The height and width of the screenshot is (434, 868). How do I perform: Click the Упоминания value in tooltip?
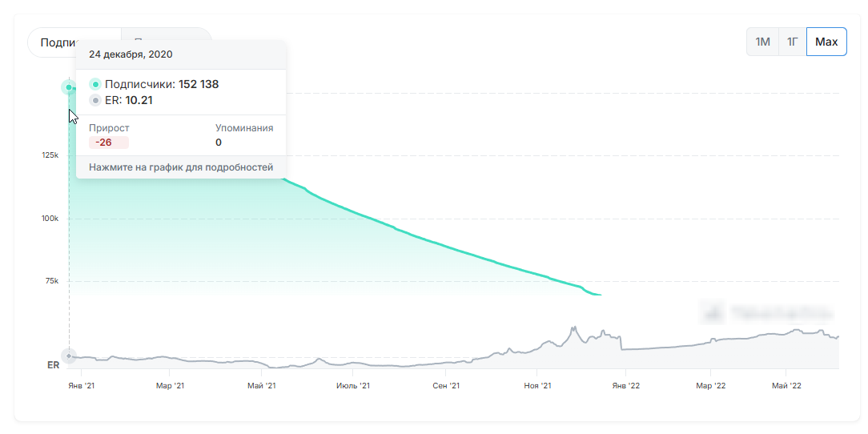(219, 143)
